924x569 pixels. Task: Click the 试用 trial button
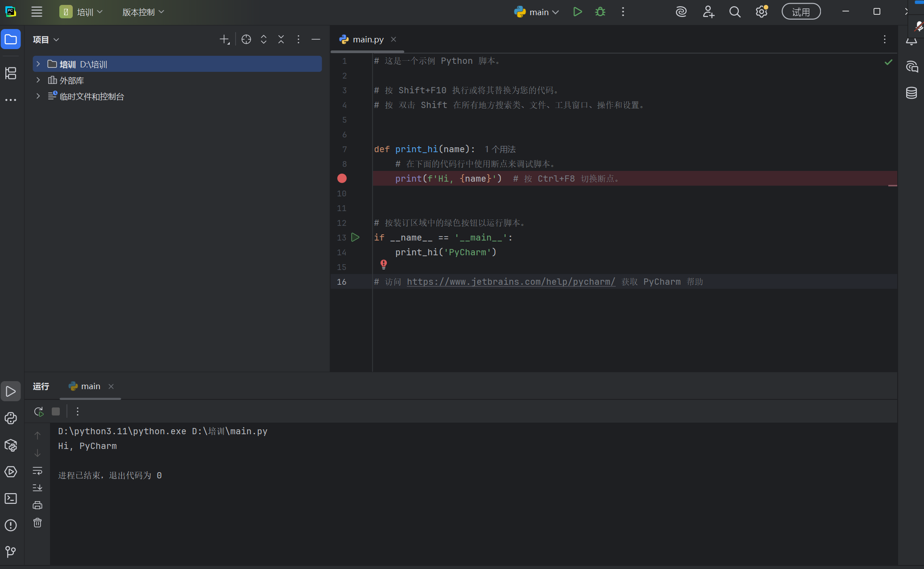pos(801,12)
